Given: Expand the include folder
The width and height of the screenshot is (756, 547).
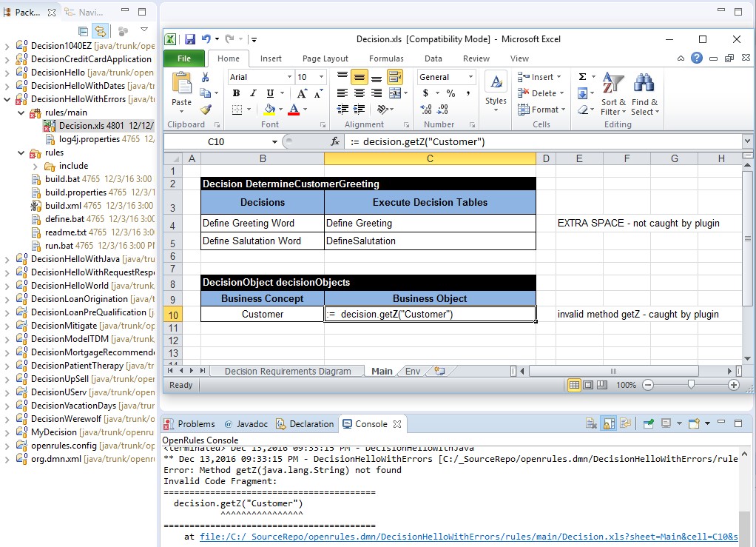Looking at the screenshot, I should [x=36, y=167].
